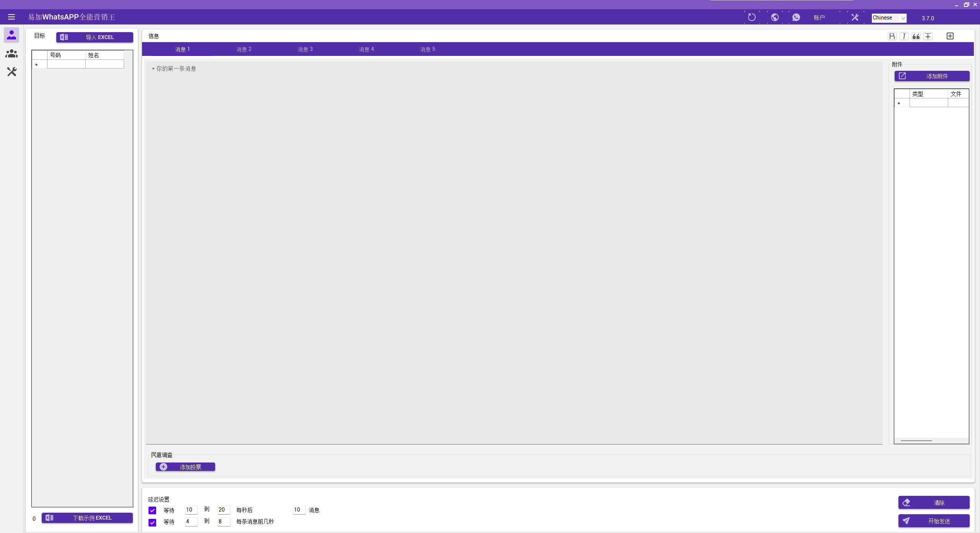Image resolution: width=980 pixels, height=533 pixels.
Task: Switch to 消息 4 tab
Action: point(366,49)
